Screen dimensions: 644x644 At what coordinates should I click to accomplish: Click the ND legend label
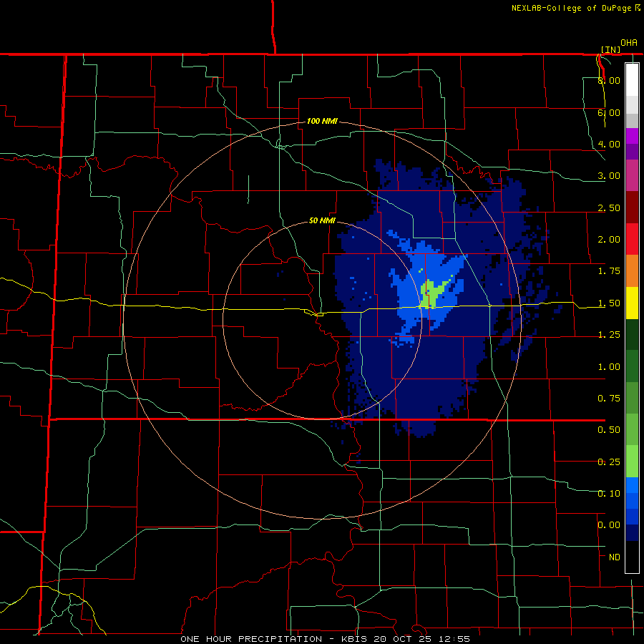tap(615, 557)
